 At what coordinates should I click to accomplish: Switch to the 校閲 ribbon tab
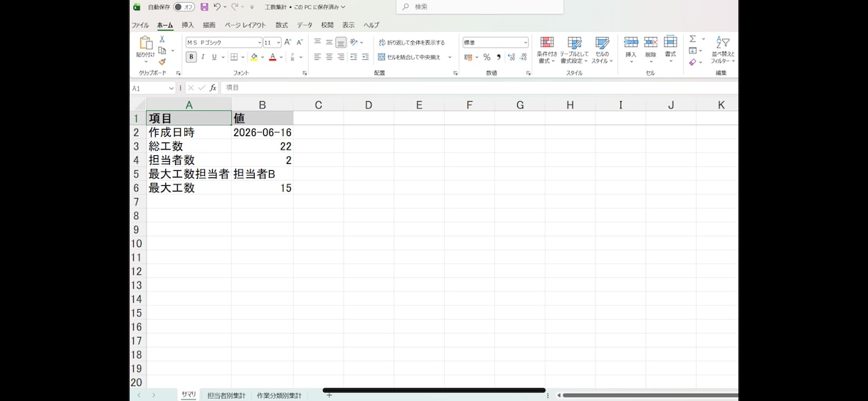coord(327,25)
